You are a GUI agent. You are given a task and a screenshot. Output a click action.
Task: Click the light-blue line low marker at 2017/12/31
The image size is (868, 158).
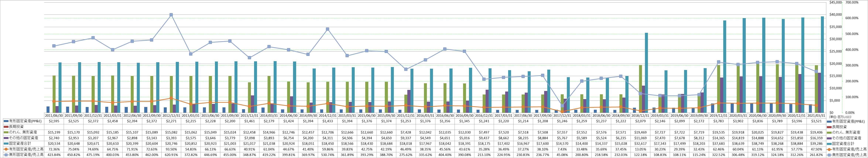pos(562,106)
